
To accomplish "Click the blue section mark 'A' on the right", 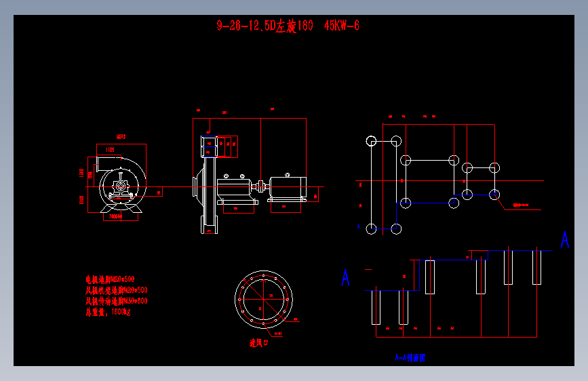I will tap(565, 239).
